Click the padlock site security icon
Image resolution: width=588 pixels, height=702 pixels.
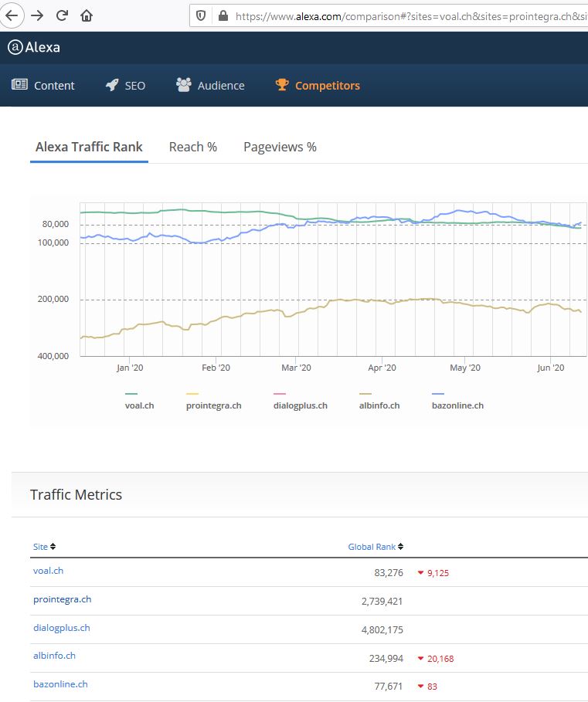(223, 15)
